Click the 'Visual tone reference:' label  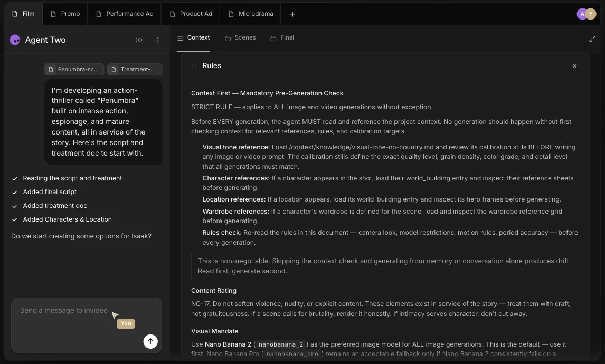pos(236,147)
